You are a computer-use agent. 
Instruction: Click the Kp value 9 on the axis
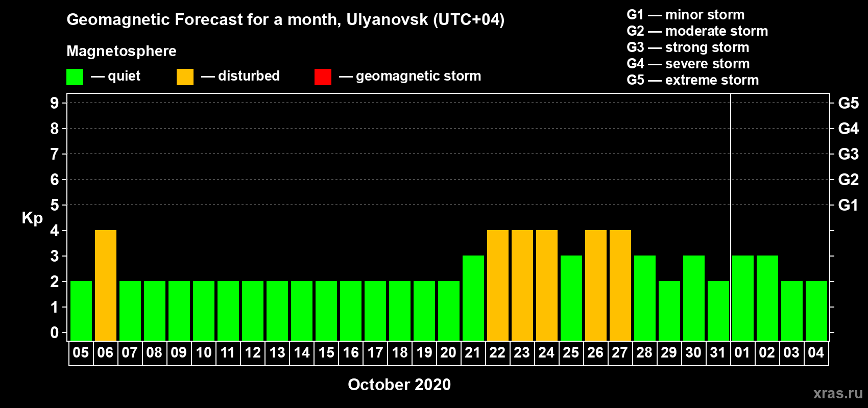click(55, 103)
